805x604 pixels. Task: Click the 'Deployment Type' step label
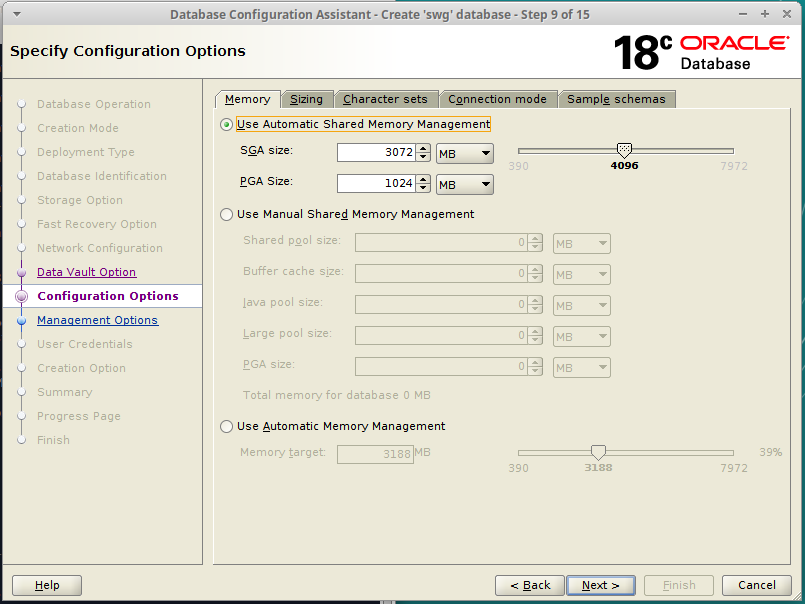(x=86, y=153)
